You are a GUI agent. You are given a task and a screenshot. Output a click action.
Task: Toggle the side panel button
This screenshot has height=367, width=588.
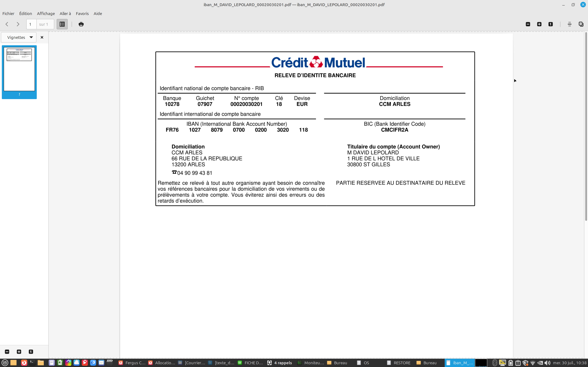tap(62, 24)
